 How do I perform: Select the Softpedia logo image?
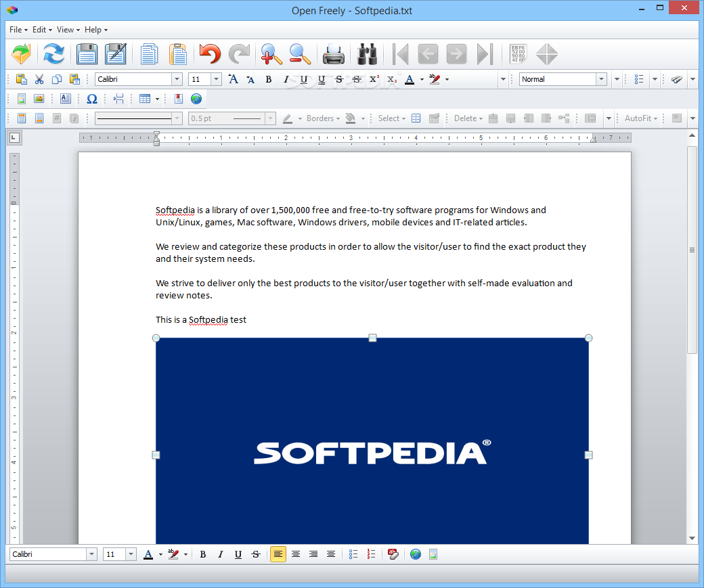click(x=372, y=440)
